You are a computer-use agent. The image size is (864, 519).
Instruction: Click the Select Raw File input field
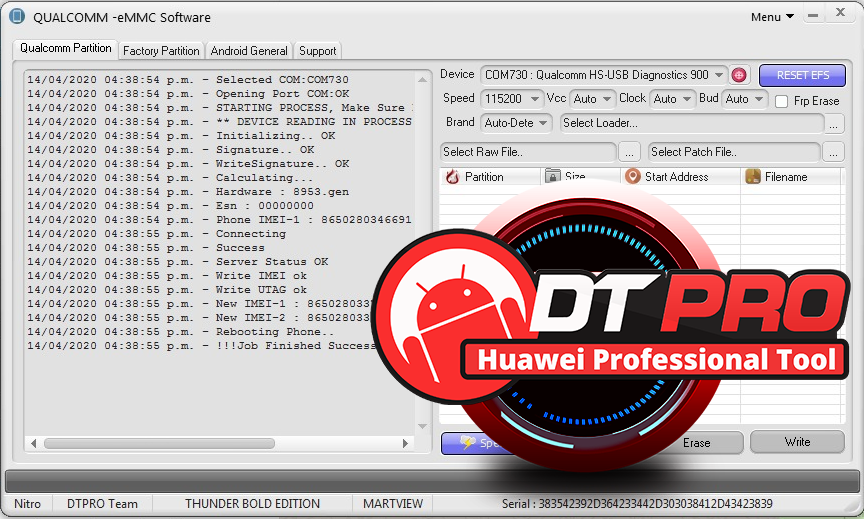pyautogui.click(x=528, y=152)
